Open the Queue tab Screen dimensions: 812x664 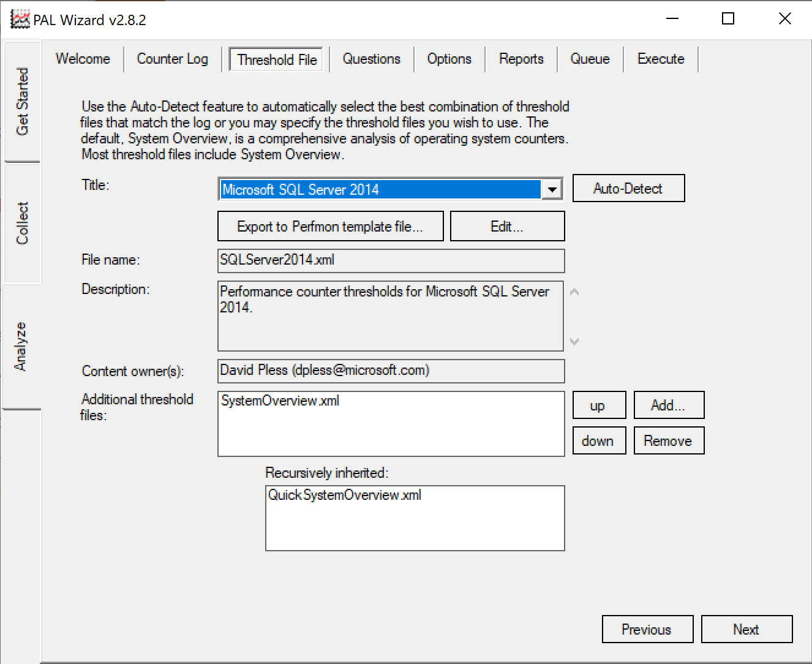tap(590, 59)
